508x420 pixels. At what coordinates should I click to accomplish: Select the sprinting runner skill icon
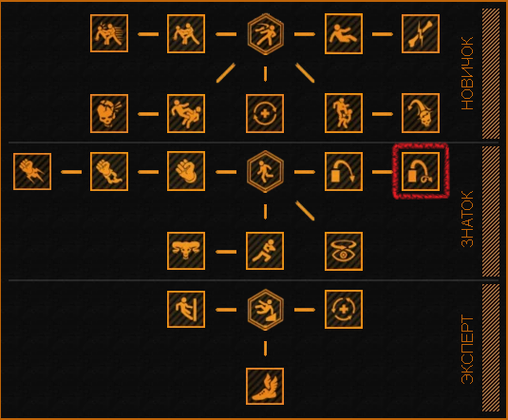[265, 251]
